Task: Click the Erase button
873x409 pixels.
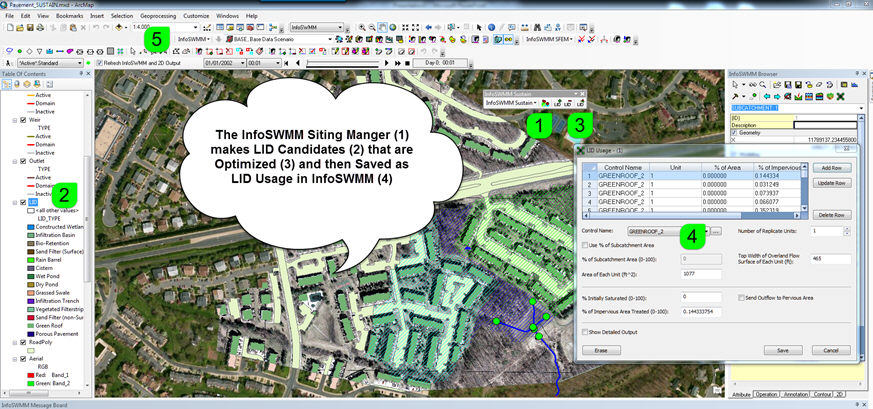Action: 601,350
